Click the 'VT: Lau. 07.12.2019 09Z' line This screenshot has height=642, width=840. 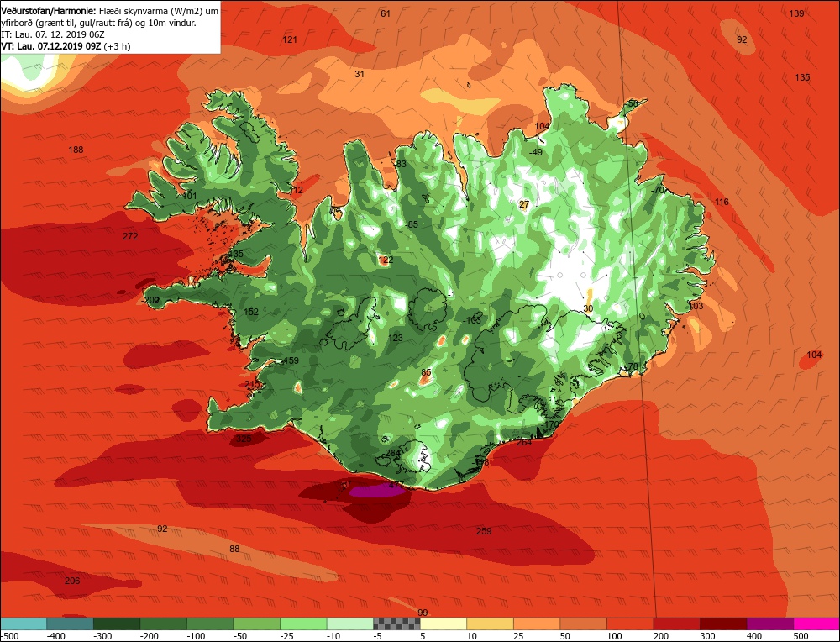pyautogui.click(x=51, y=46)
